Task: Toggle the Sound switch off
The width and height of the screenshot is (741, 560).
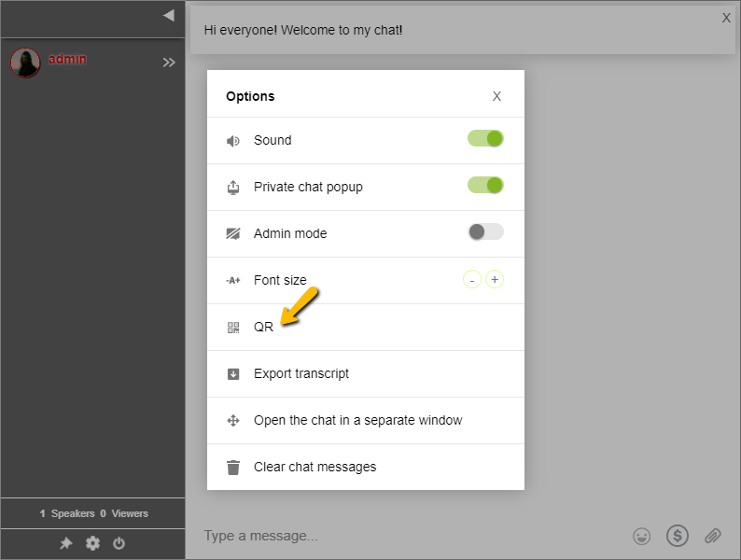Action: pyautogui.click(x=485, y=139)
